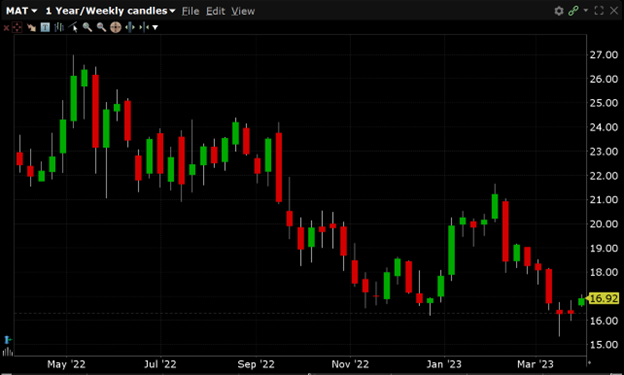Select the trendline drawing tool

click(x=73, y=27)
